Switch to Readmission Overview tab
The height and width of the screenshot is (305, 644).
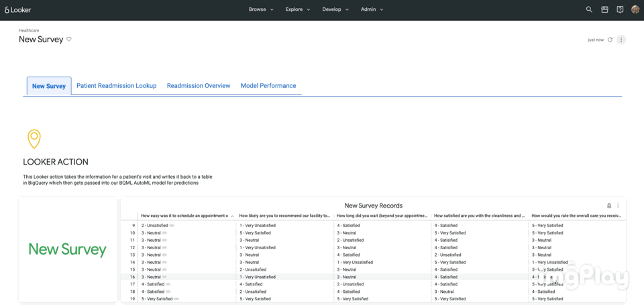click(199, 86)
